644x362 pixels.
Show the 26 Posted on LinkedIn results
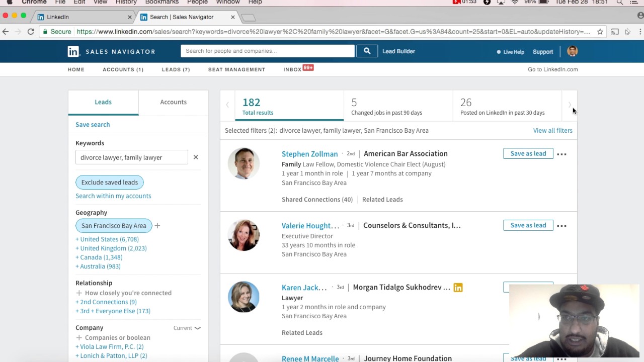click(x=507, y=107)
